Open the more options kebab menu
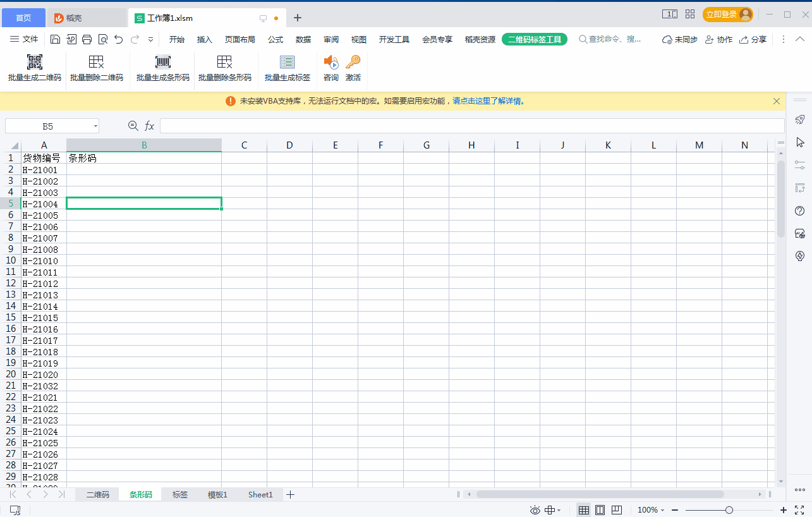The width and height of the screenshot is (812, 517). click(x=784, y=39)
